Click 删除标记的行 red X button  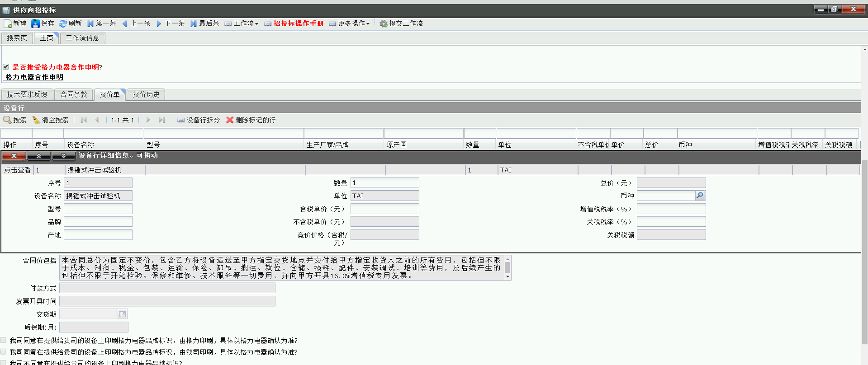251,120
